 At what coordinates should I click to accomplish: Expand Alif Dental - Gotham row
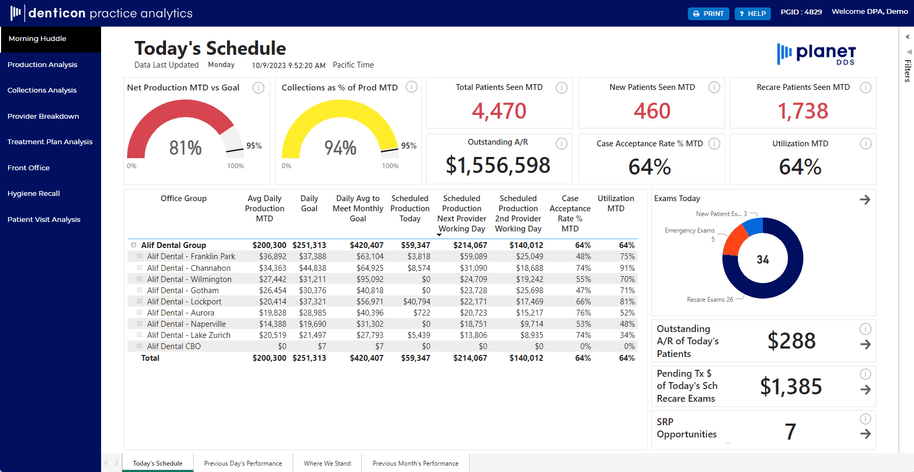pos(141,290)
